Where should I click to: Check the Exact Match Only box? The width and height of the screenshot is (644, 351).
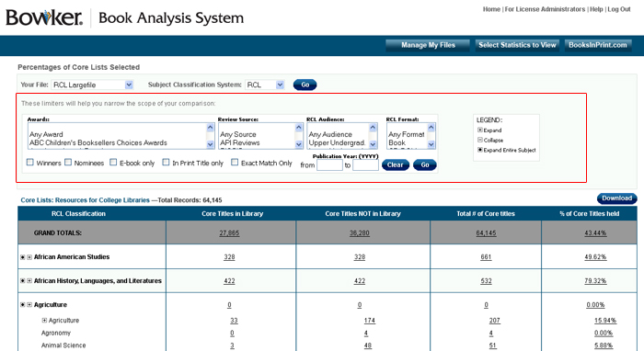pyautogui.click(x=235, y=163)
